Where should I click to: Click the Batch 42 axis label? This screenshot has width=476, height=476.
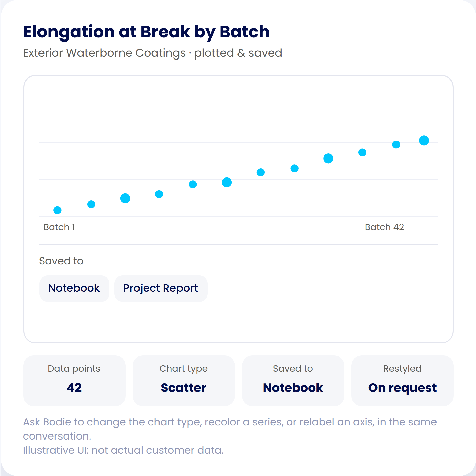coord(384,227)
